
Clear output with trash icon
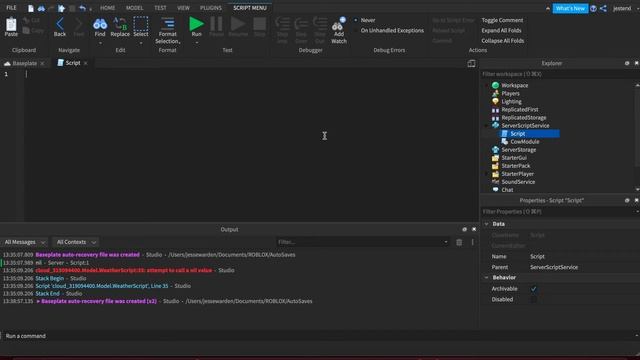coord(459,242)
